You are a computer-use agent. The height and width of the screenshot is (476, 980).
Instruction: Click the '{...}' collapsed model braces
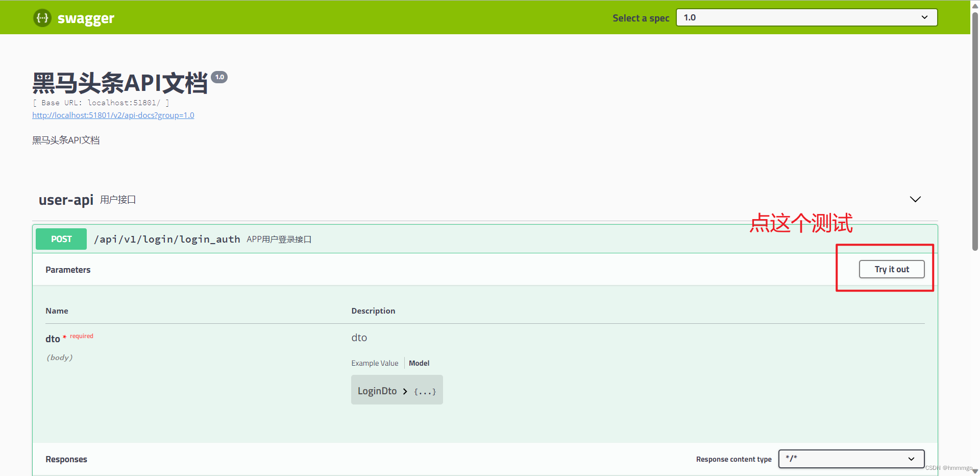tap(425, 392)
